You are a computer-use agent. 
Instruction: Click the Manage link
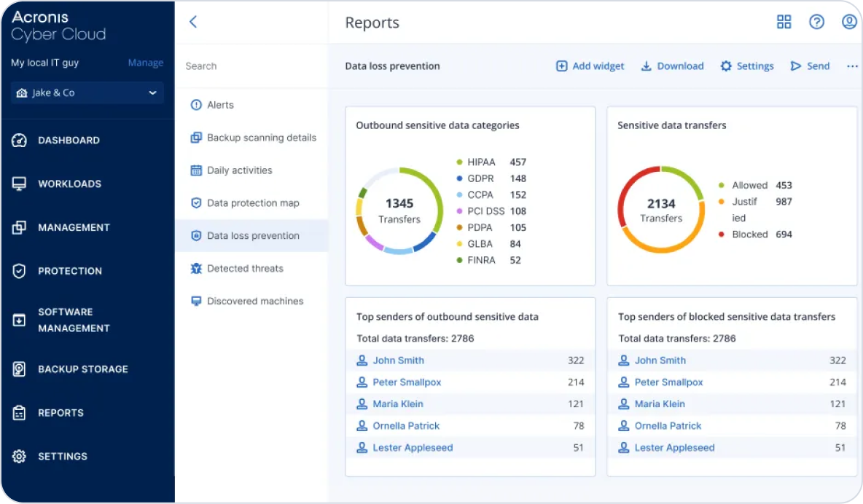click(146, 63)
